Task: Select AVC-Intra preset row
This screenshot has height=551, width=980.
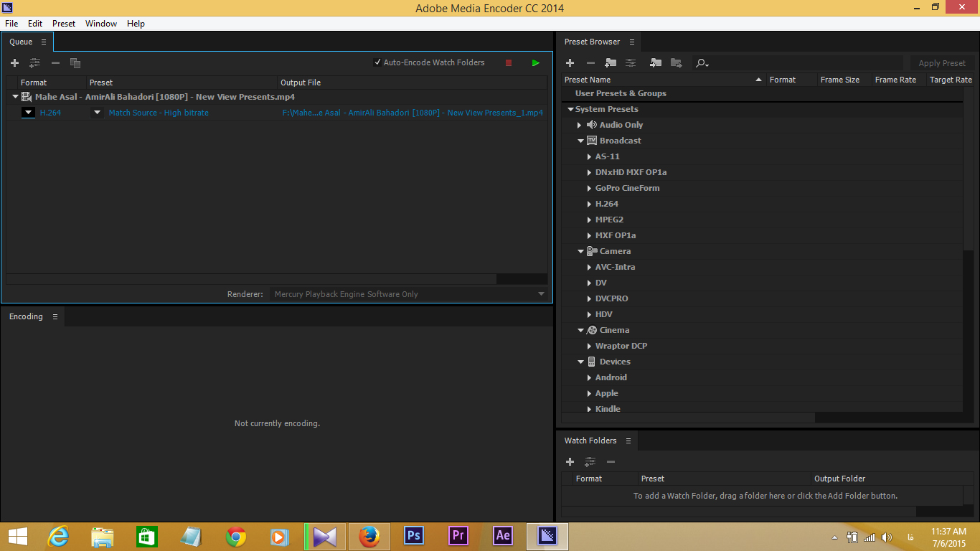Action: [762, 267]
